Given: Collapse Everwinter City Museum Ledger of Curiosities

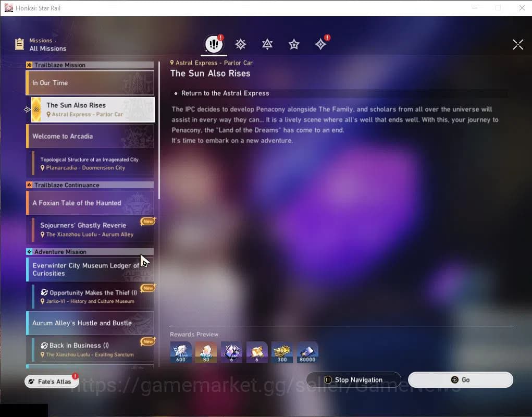Looking at the screenshot, I should tap(90, 269).
